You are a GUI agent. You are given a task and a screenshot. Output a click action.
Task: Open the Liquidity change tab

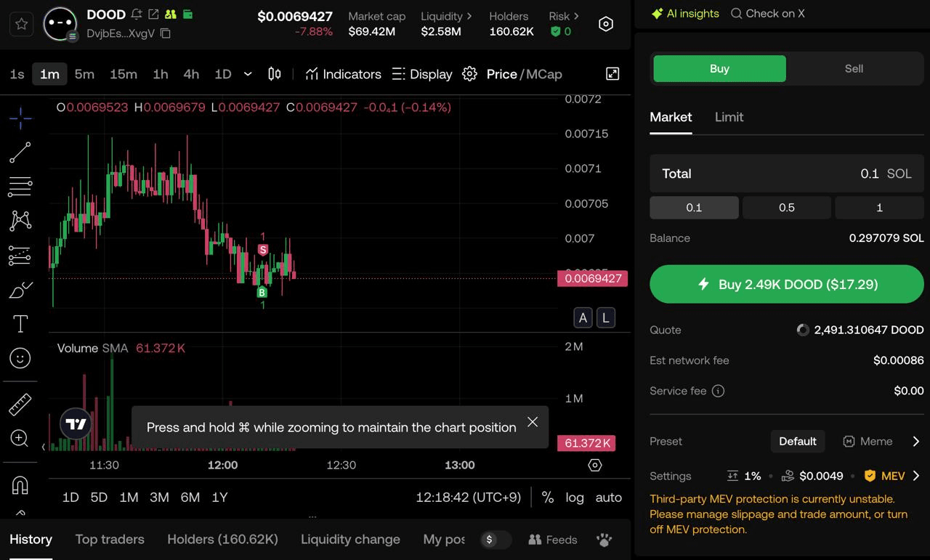tap(350, 540)
